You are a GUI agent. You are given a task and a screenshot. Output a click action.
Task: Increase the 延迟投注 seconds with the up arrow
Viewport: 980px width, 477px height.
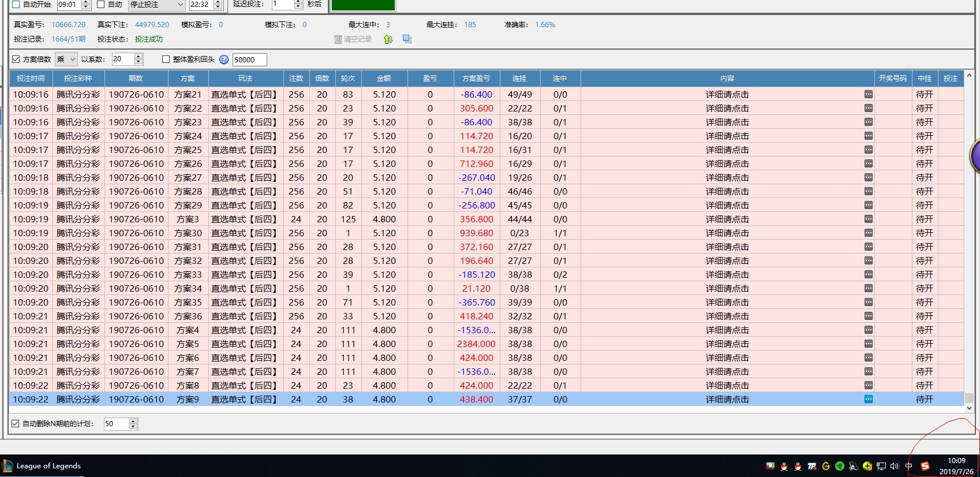298,2
